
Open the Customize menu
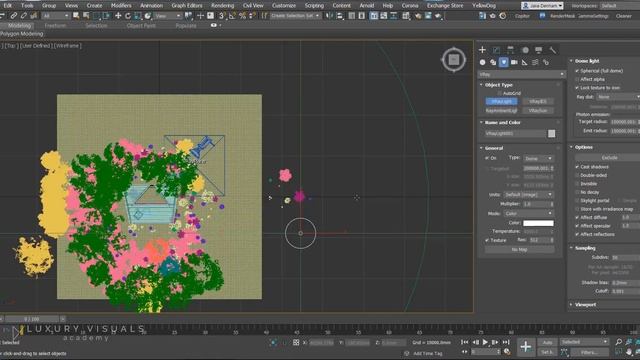click(x=284, y=6)
